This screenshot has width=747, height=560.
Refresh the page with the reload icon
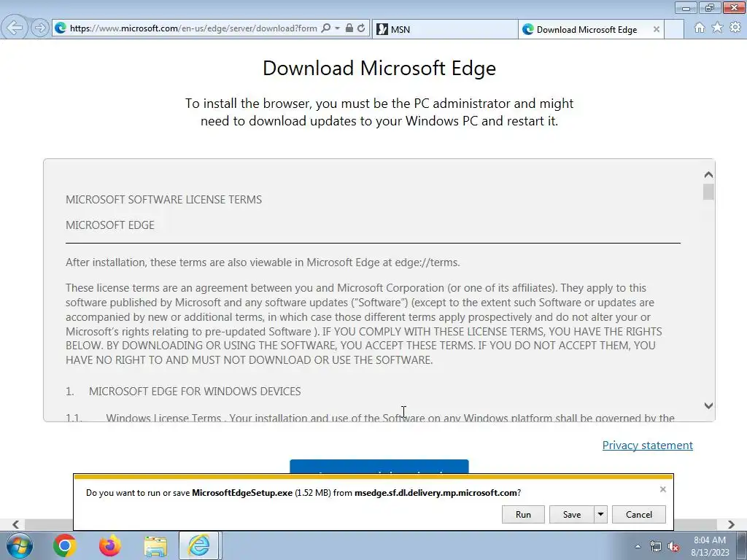pos(361,28)
